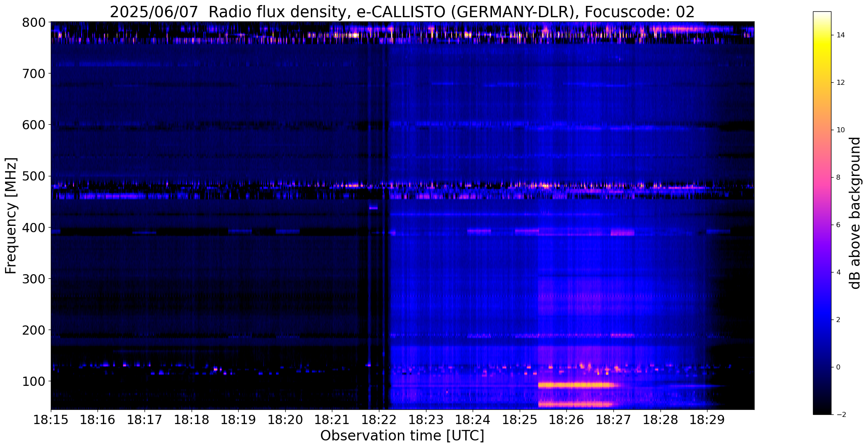Click the colorbar tick value 8
This screenshot has height=448, width=868.
839,178
